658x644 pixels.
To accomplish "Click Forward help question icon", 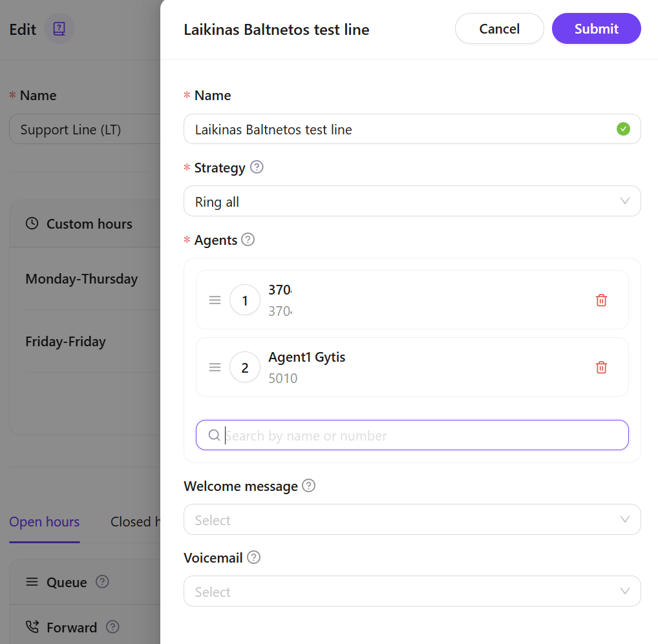I will click(112, 627).
